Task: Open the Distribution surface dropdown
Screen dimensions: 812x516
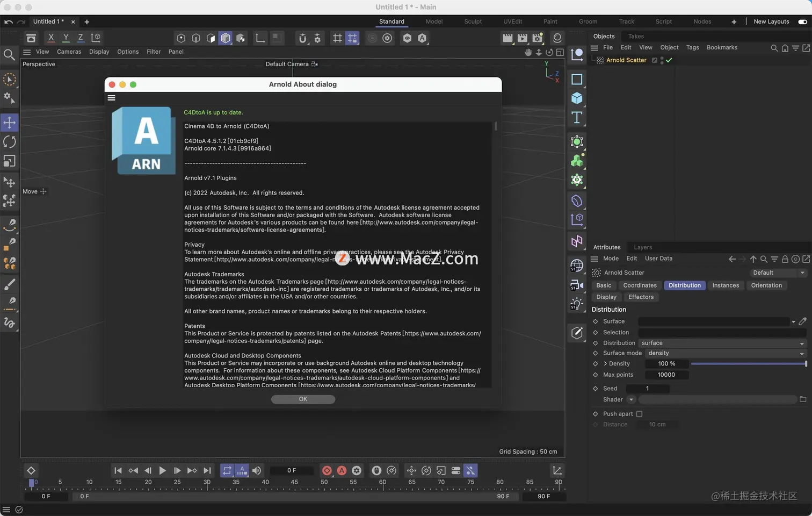Action: [723, 343]
